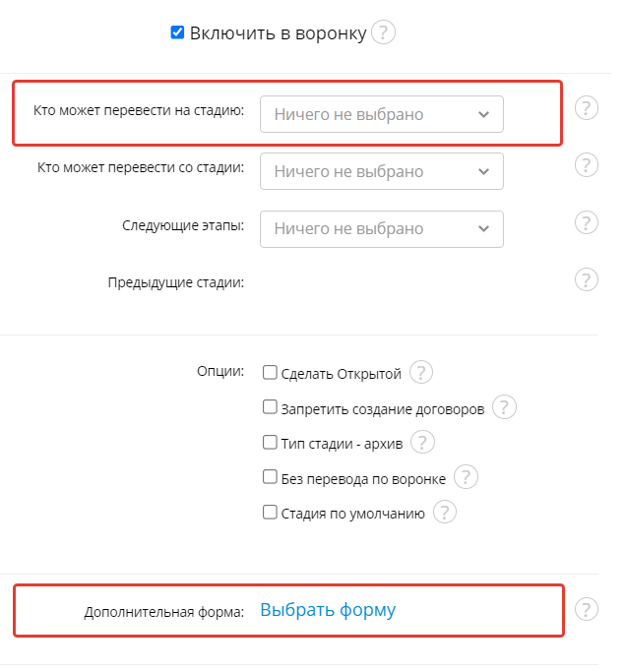Screen dimensions: 626x672
Task: Open help for Дополнительная форма
Action: pyautogui.click(x=586, y=608)
